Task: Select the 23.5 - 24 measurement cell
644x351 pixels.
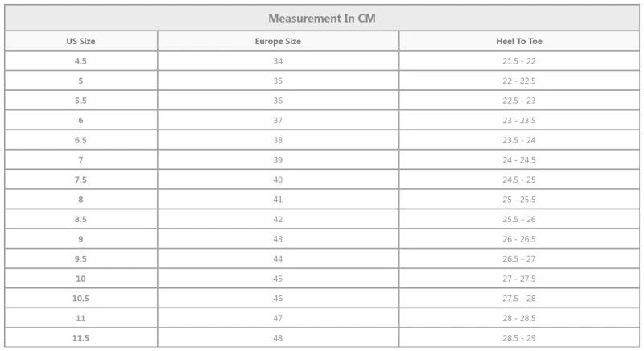Action: point(519,140)
